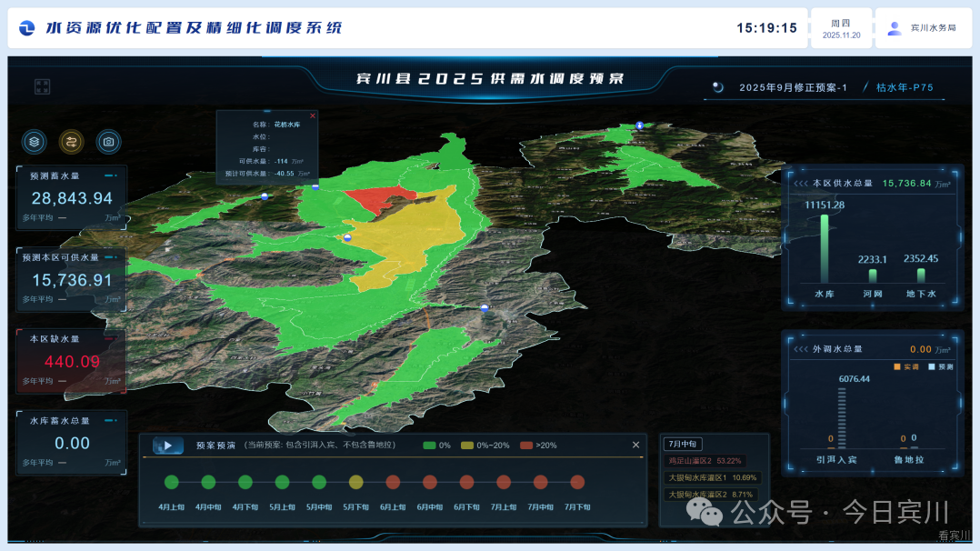
Task: Click the fullscreen expand icon
Action: [x=42, y=86]
